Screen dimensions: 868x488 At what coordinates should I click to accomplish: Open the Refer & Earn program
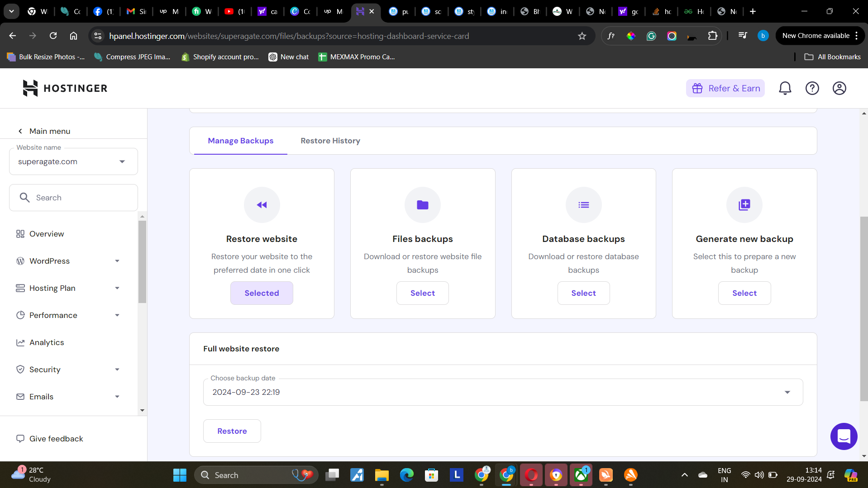click(x=725, y=88)
